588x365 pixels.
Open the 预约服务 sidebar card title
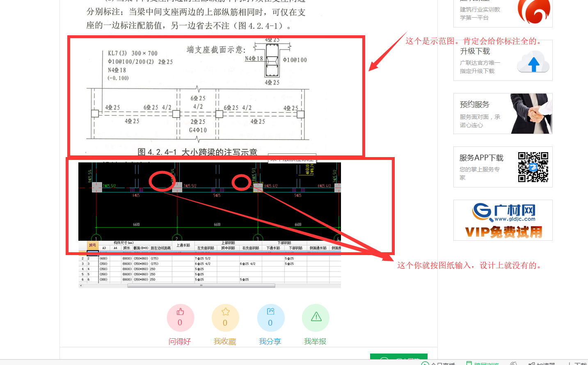(x=475, y=105)
